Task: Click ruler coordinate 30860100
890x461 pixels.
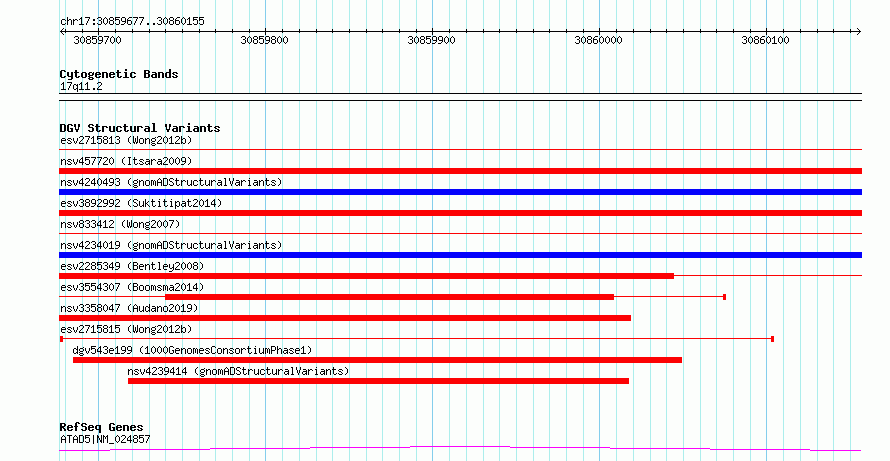Action: pyautogui.click(x=765, y=40)
